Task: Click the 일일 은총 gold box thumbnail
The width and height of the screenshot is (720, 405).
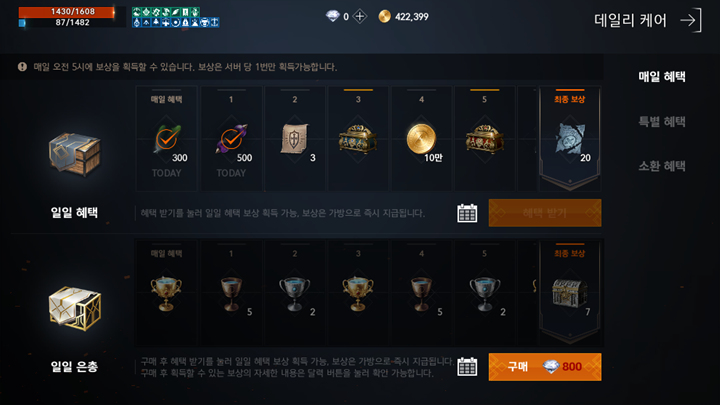Action: [x=74, y=308]
